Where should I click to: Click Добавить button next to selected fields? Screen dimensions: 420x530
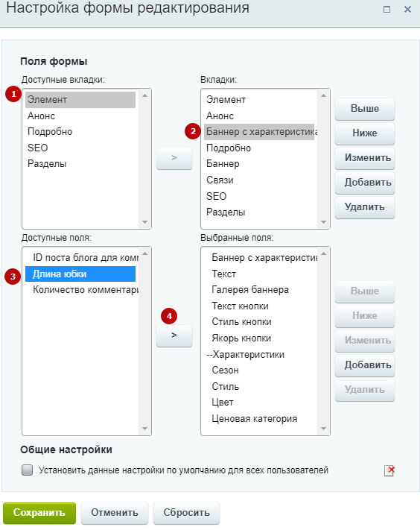point(365,365)
